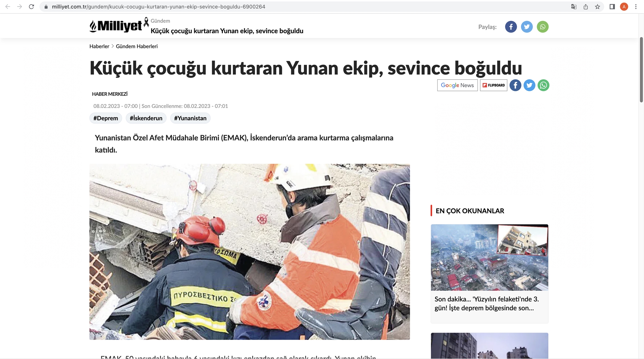Open Chrome's three-dot menu
Viewport: 644px width, 359px height.
tap(635, 6)
